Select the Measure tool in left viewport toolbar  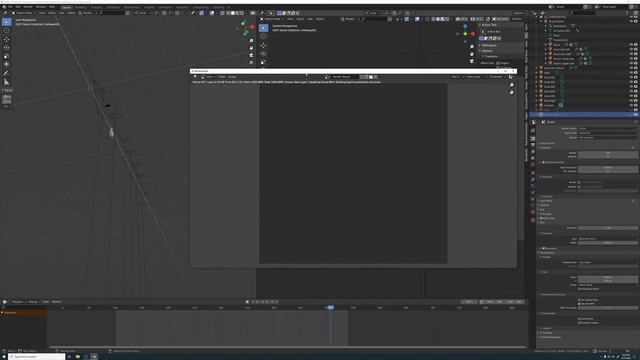[x=7, y=82]
